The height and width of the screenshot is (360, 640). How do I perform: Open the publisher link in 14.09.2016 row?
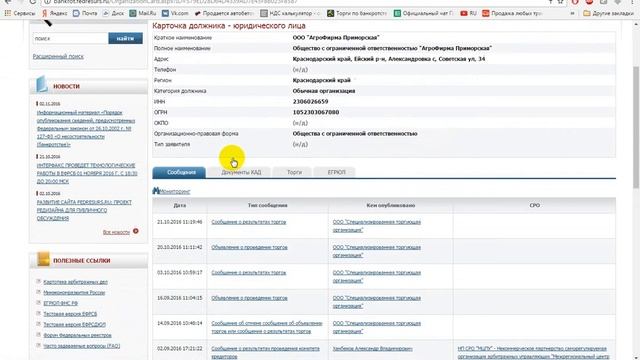pos(377,327)
